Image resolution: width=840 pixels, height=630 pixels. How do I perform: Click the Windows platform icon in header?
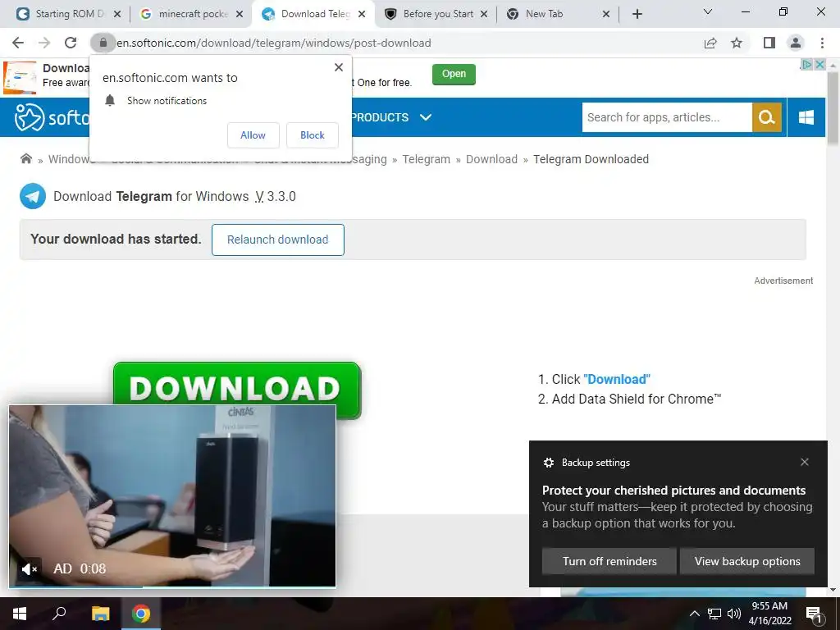[x=806, y=117]
